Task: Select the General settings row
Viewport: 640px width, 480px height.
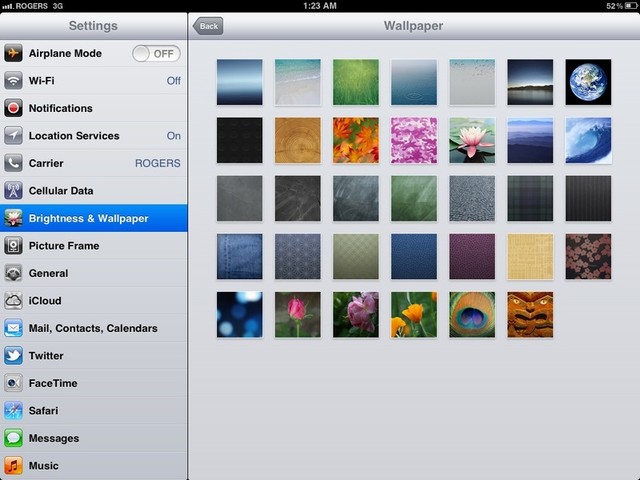Action: (x=93, y=273)
